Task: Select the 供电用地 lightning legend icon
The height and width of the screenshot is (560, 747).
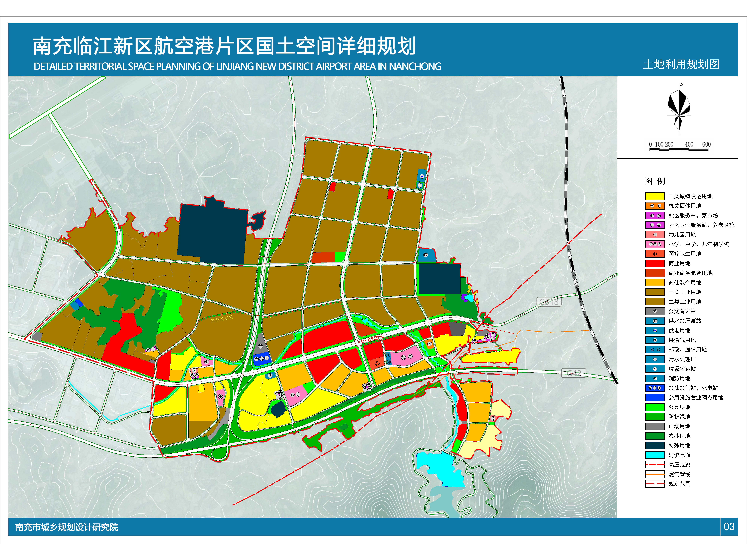Action: 655,330
